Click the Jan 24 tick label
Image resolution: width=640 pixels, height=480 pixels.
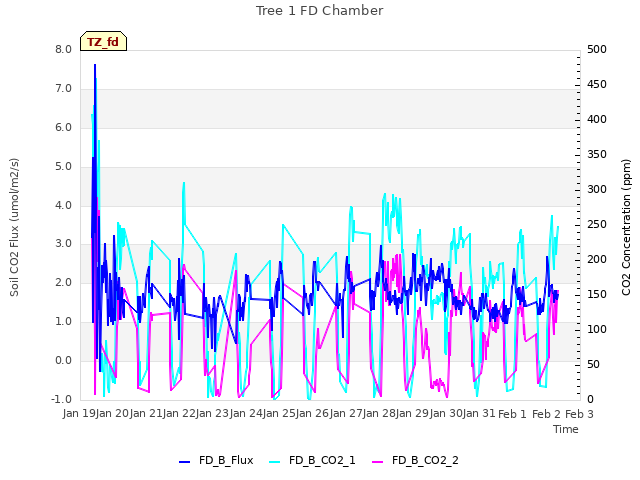click(246, 414)
